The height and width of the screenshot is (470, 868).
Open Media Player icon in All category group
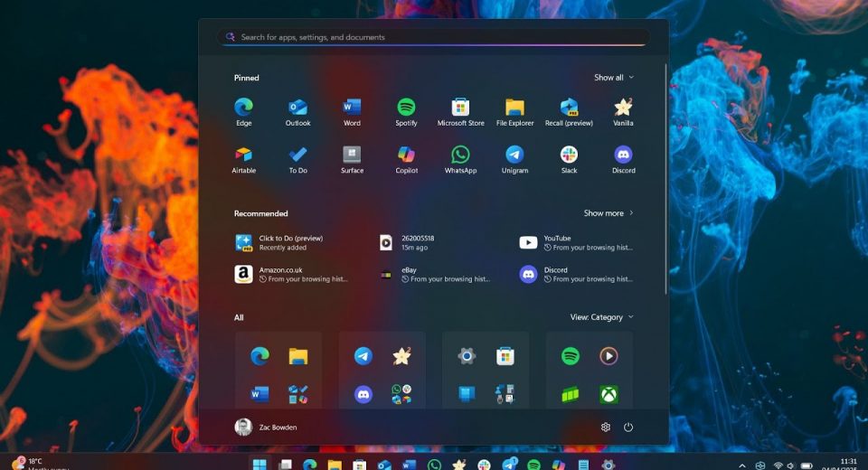coord(609,356)
